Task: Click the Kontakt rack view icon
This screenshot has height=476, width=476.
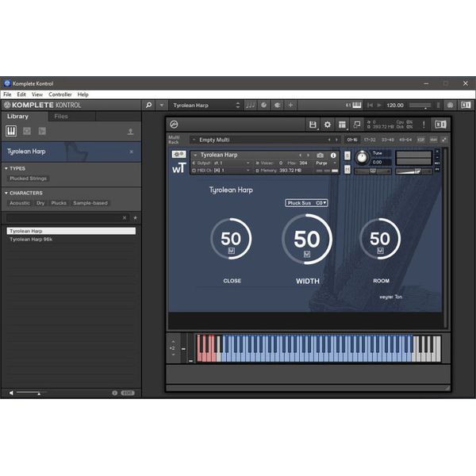Action: coord(341,125)
